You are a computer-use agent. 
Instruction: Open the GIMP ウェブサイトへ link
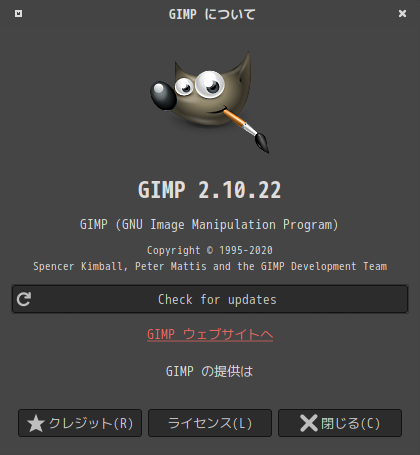210,334
